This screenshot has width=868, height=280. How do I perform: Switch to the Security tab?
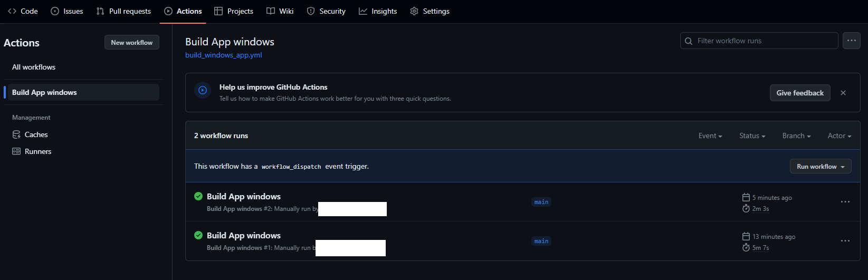click(x=326, y=11)
